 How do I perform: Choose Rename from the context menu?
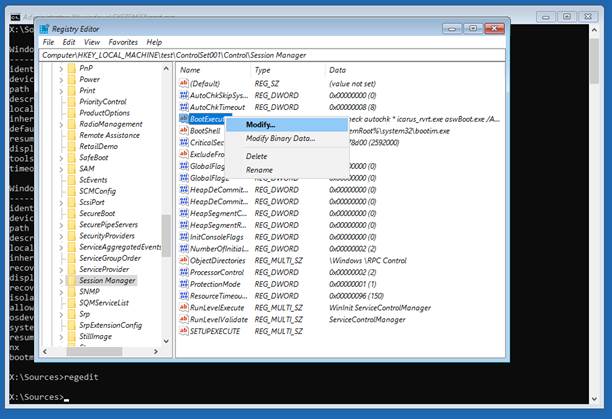click(286, 170)
